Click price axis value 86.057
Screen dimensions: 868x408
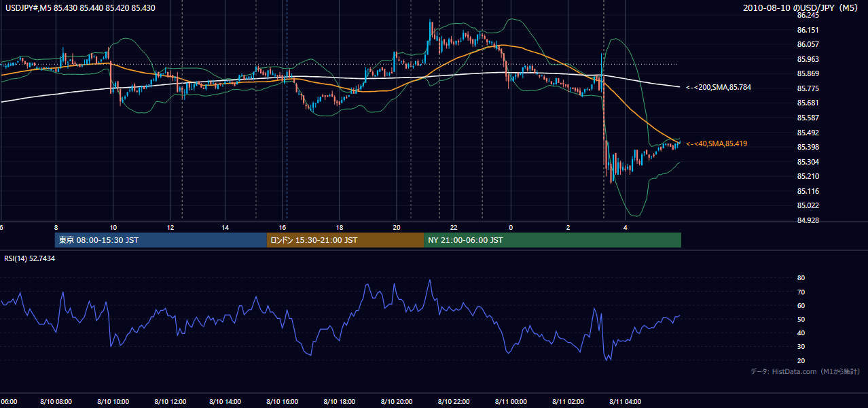click(x=808, y=44)
